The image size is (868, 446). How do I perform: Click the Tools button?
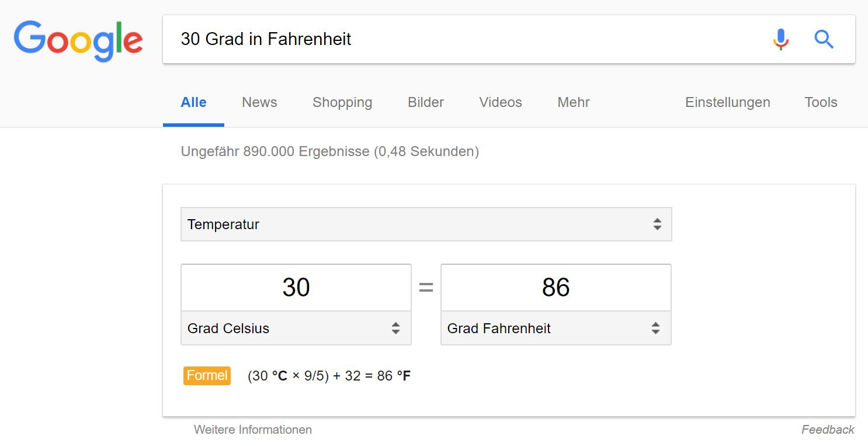(821, 103)
